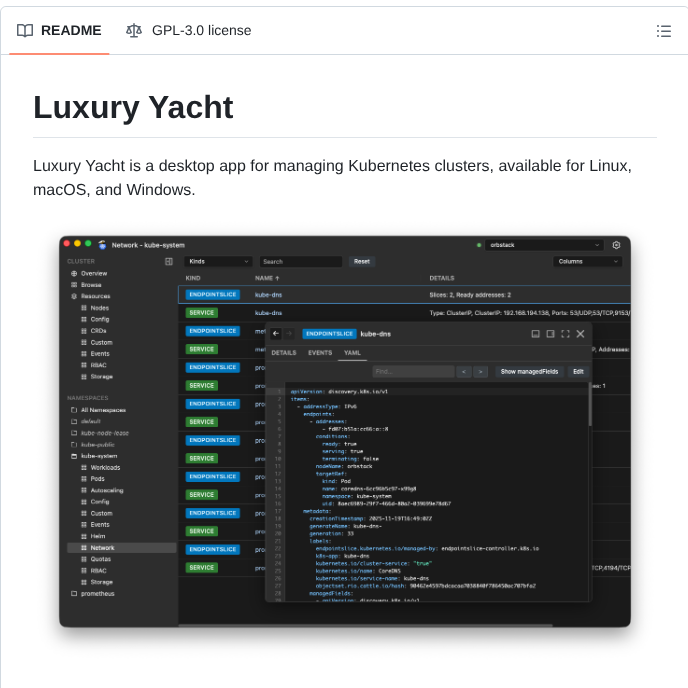Open Events under kube-system namespace
Viewport: 688px width, 688px height.
[100, 525]
